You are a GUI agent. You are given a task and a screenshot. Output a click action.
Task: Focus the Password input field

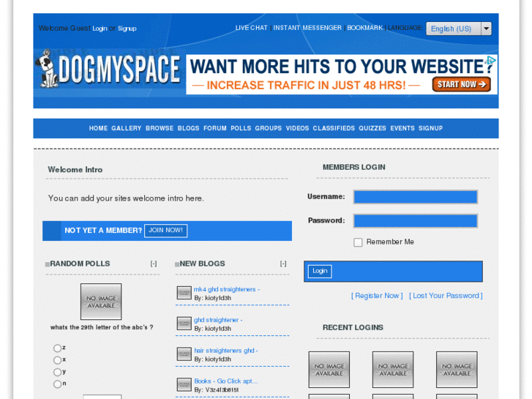pos(416,220)
